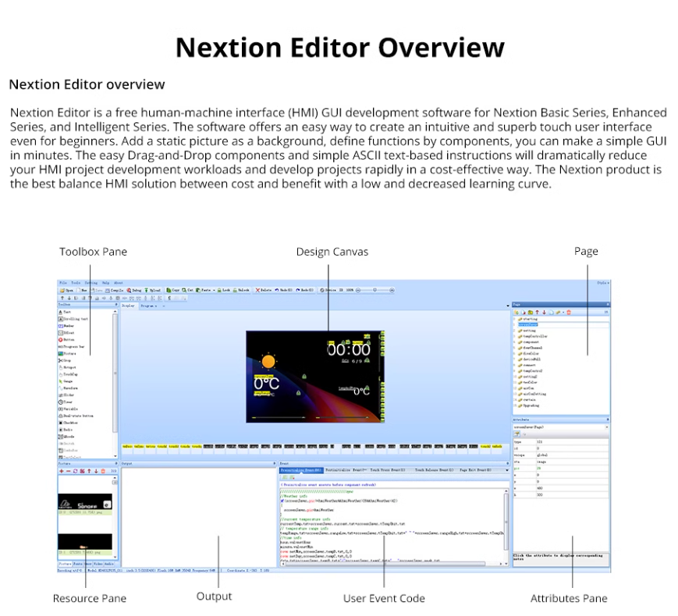Screen dimensions: 678x616
Task: Open the Paste dropdown arrow
Action: (214, 290)
